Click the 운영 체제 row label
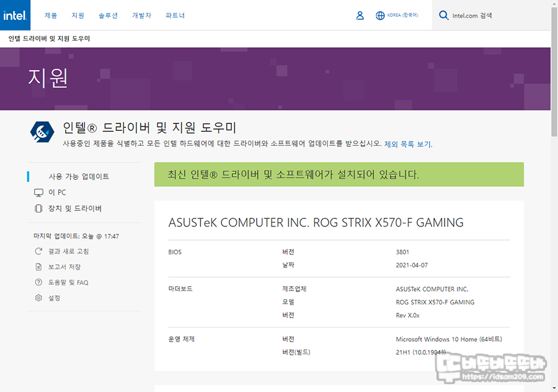Screen dimensions: 558x392 point(182,339)
